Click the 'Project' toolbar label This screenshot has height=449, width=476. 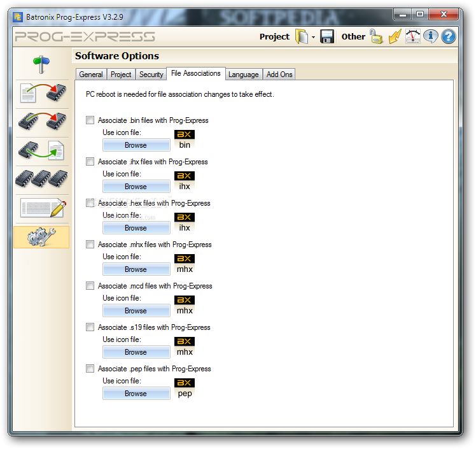(274, 36)
